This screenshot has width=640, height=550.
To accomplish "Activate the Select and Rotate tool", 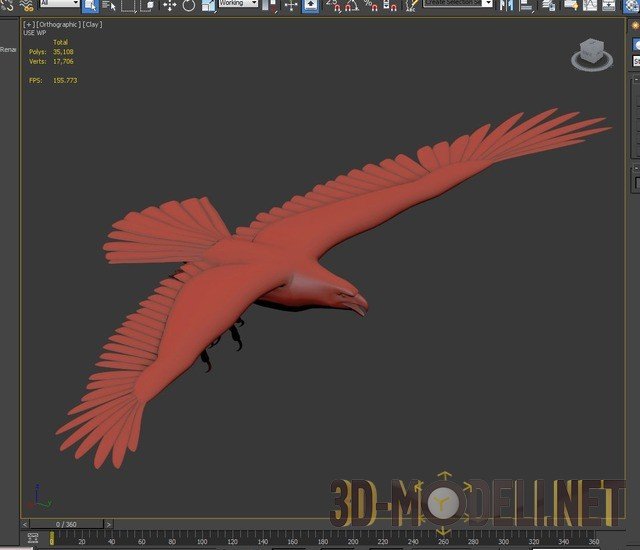I will tap(188, 5).
